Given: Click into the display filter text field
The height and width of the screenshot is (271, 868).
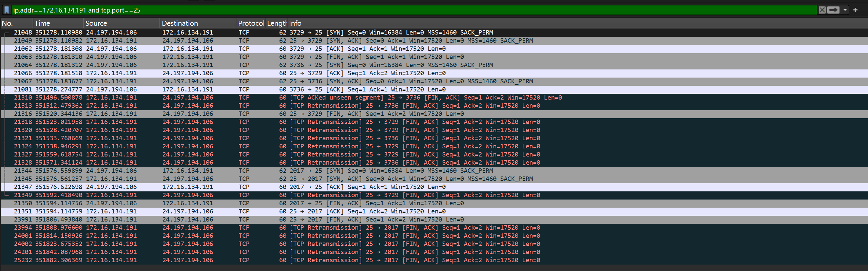Looking at the screenshot, I should [x=414, y=10].
